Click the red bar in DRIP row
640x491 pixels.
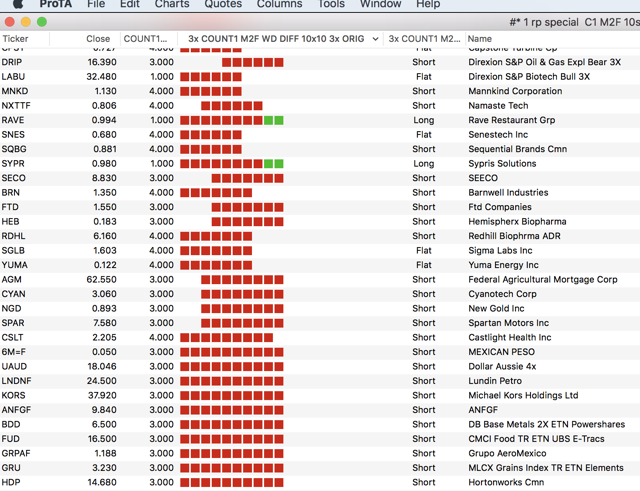253,62
